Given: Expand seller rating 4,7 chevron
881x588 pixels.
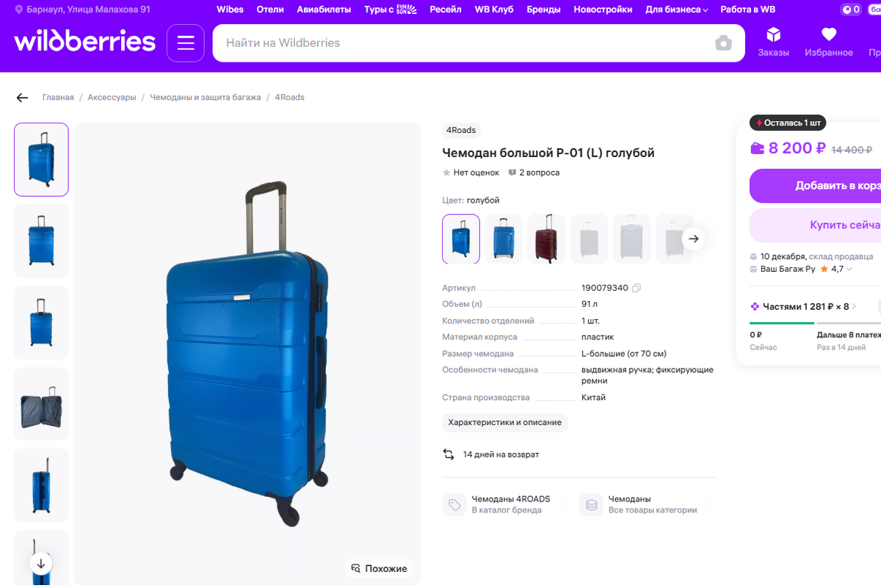Looking at the screenshot, I should click(849, 269).
